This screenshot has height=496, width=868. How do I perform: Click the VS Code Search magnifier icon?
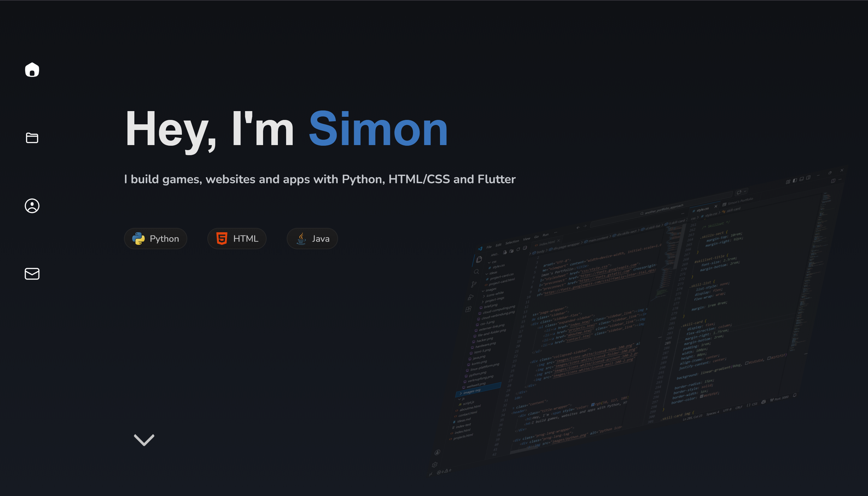(476, 272)
